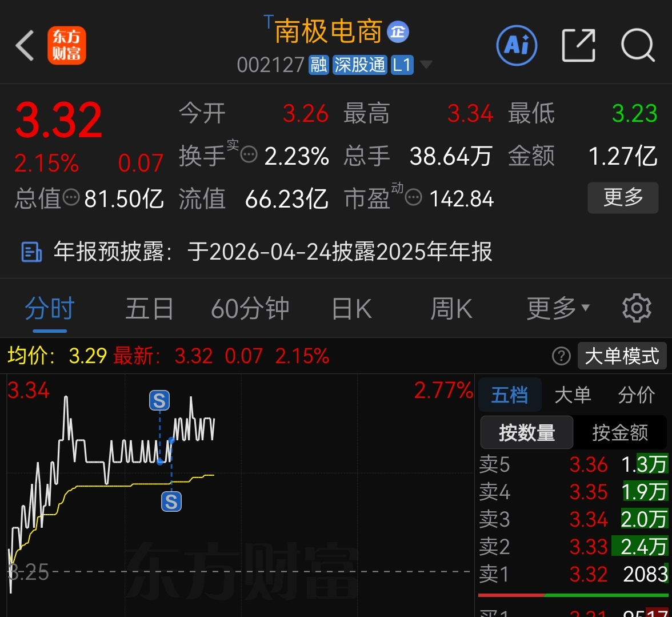Tap the stock name 南极电商
672x617 pixels.
328,31
